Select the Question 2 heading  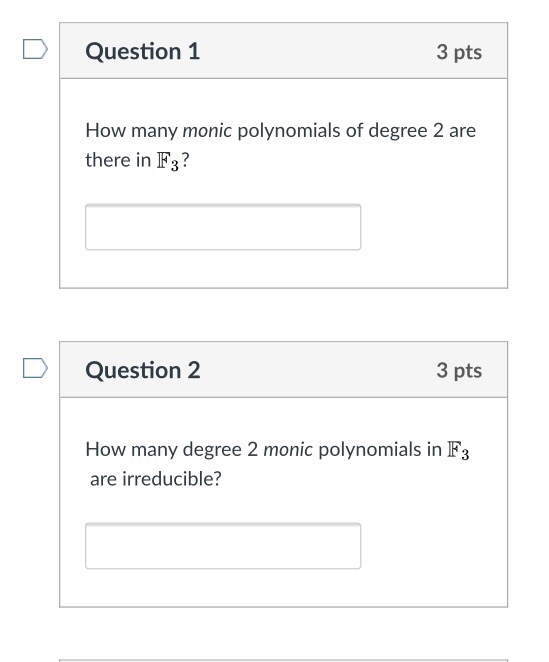click(143, 370)
